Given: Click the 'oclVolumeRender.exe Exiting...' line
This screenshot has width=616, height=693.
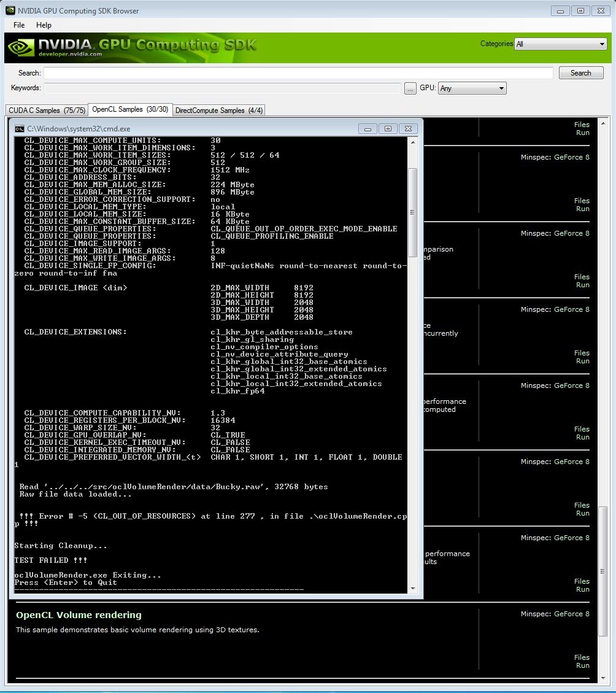Looking at the screenshot, I should (x=88, y=575).
